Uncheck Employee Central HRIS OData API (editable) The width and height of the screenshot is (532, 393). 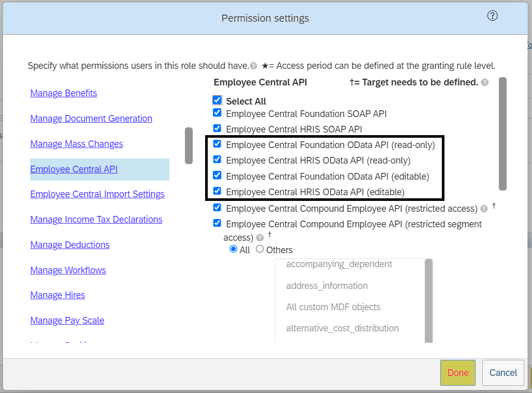point(217,191)
